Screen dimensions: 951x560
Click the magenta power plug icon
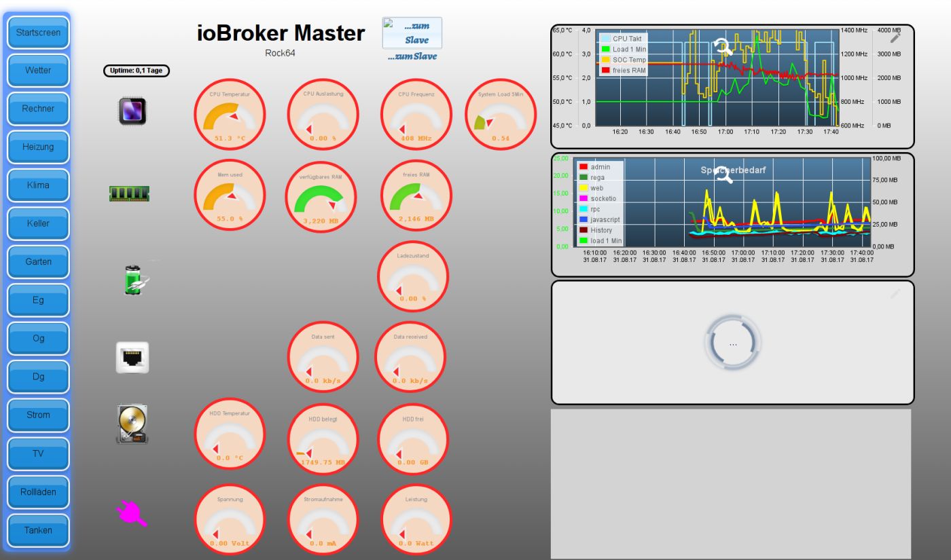pyautogui.click(x=131, y=512)
